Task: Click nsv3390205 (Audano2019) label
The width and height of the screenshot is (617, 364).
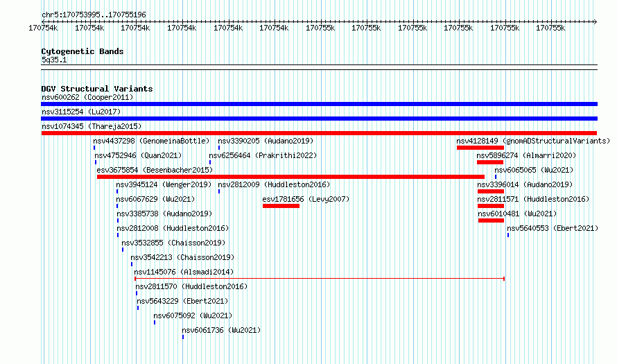Action: (266, 141)
